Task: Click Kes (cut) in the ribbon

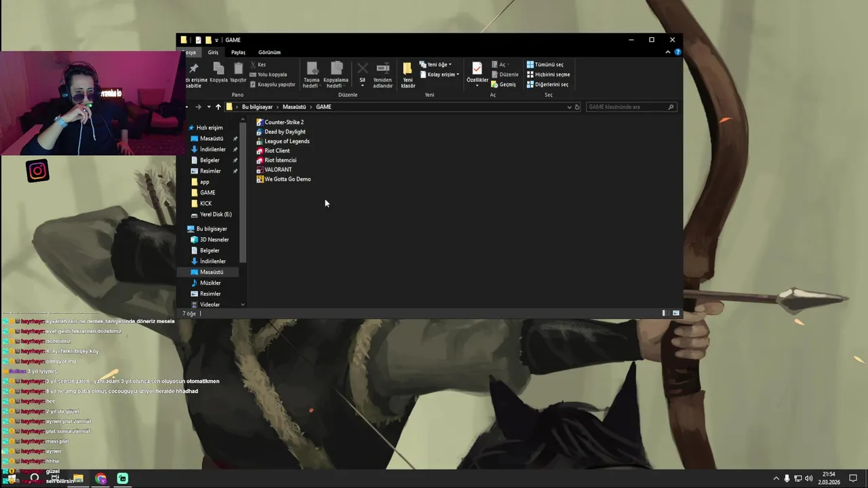Action: pos(258,64)
